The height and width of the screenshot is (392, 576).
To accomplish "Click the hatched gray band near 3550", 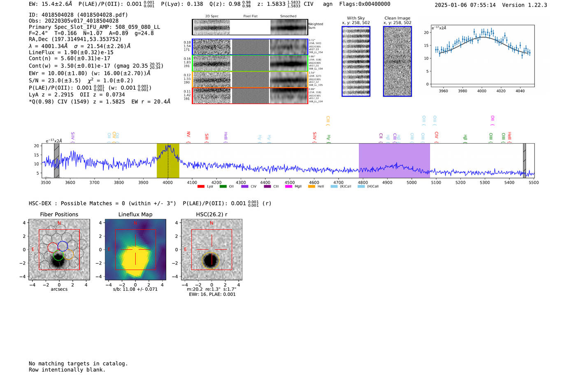I will pos(56,160).
